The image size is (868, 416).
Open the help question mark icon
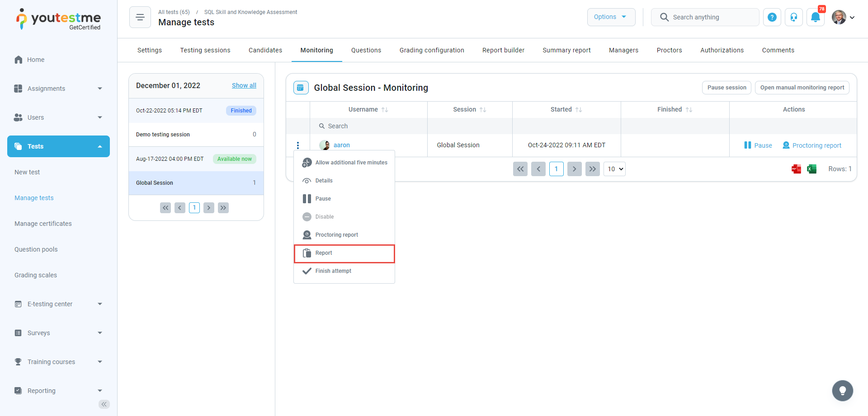click(772, 17)
